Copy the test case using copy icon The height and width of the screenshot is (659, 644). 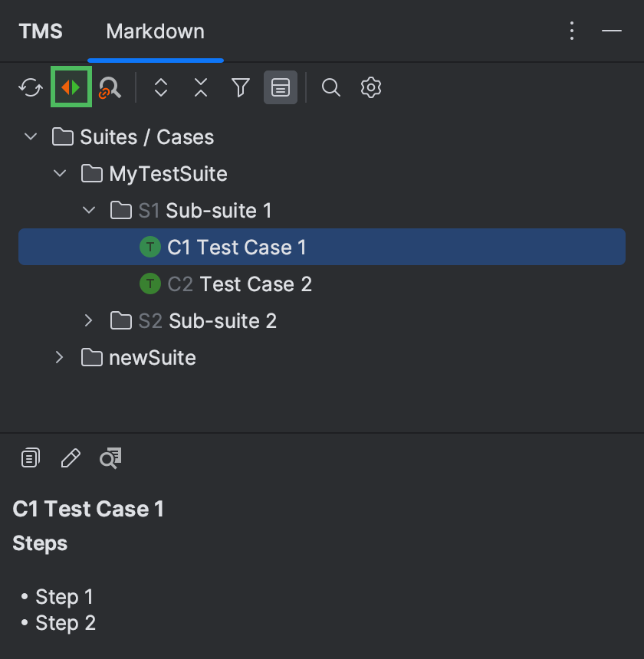coord(29,457)
